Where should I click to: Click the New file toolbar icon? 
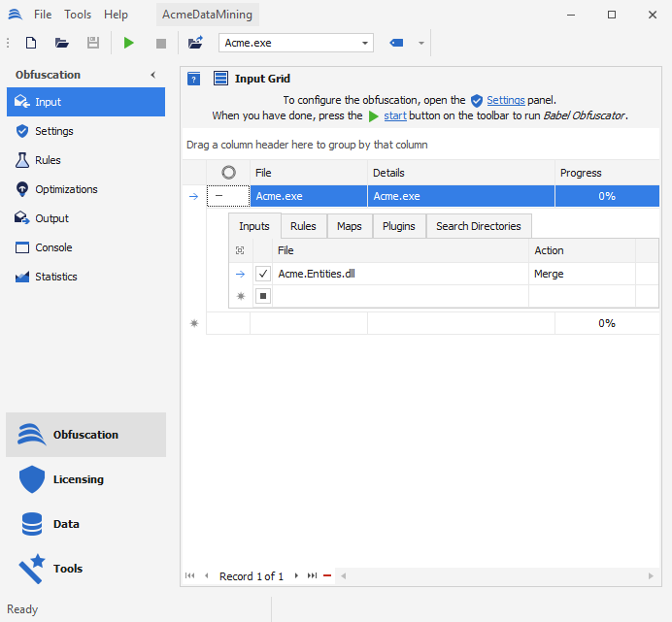[x=31, y=43]
